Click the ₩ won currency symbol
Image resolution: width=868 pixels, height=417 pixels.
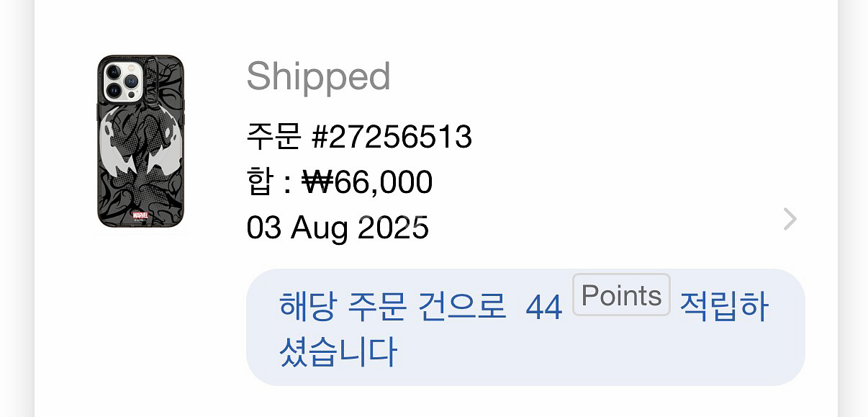coord(315,182)
